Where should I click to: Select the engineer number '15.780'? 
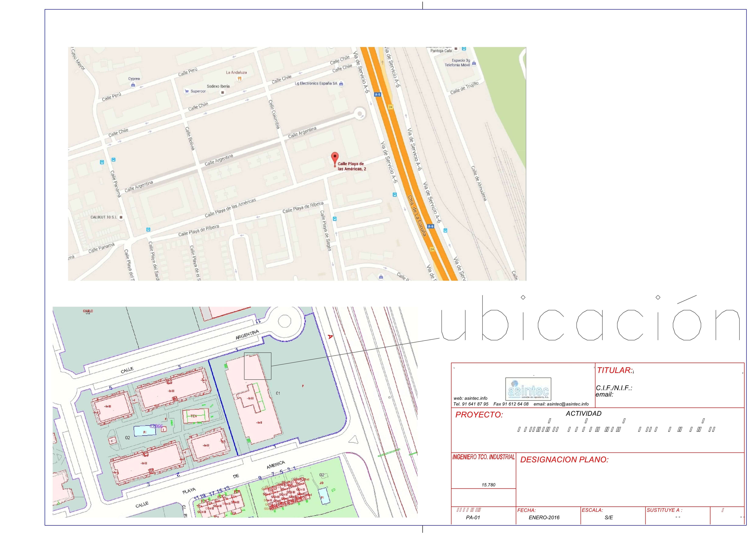(488, 485)
